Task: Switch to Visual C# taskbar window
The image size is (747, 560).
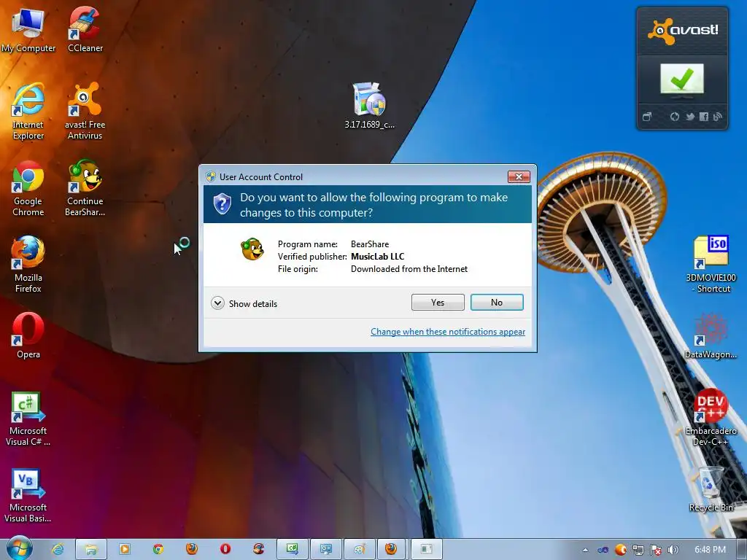Action: point(293,549)
